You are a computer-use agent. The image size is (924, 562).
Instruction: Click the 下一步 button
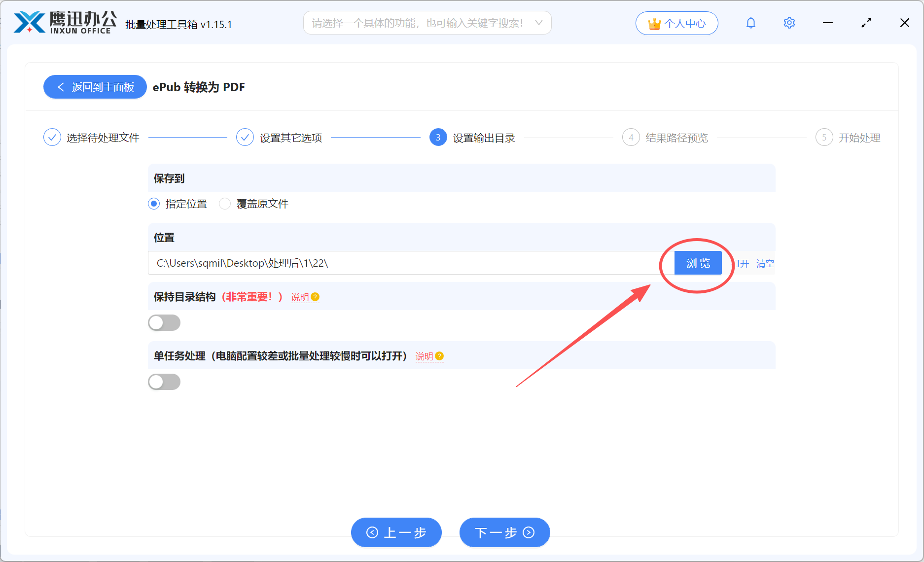(x=505, y=532)
